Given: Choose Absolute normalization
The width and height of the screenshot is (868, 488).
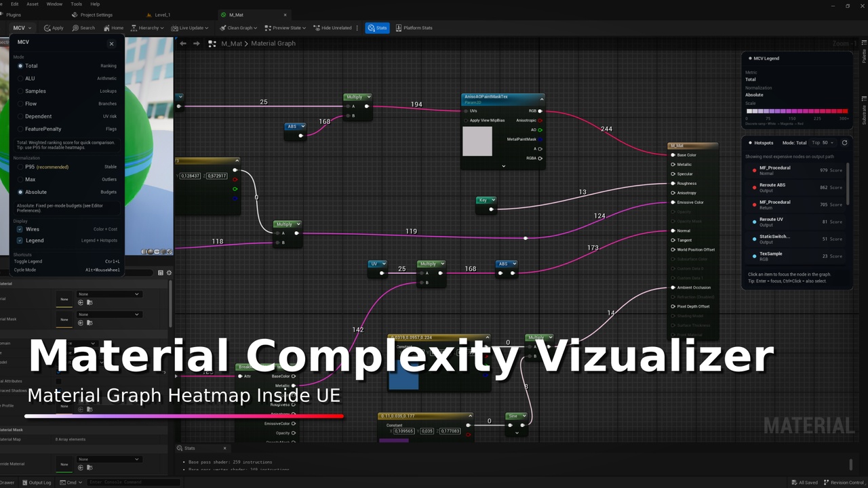Looking at the screenshot, I should pyautogui.click(x=20, y=192).
